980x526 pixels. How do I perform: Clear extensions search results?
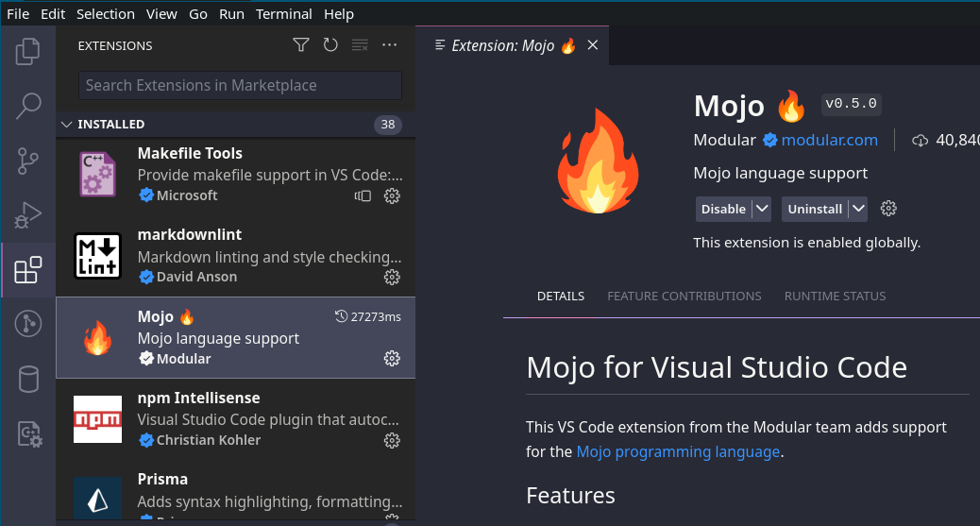(x=360, y=45)
